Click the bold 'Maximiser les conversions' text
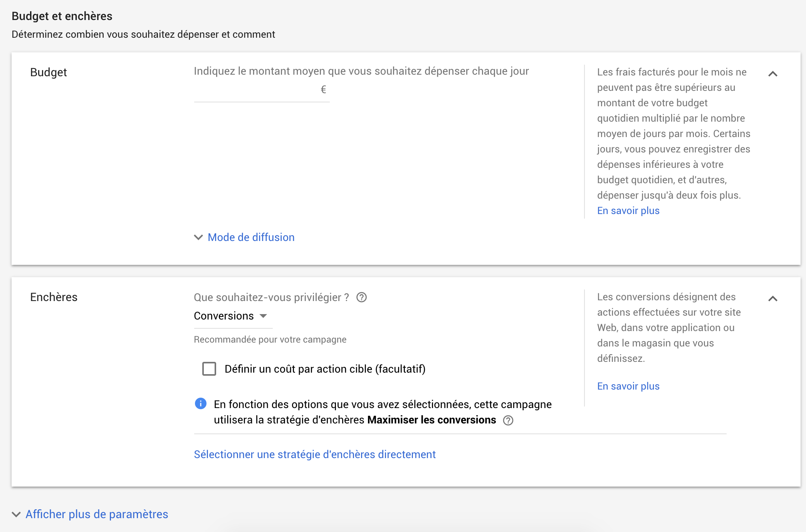Viewport: 806px width, 532px height. (x=432, y=420)
